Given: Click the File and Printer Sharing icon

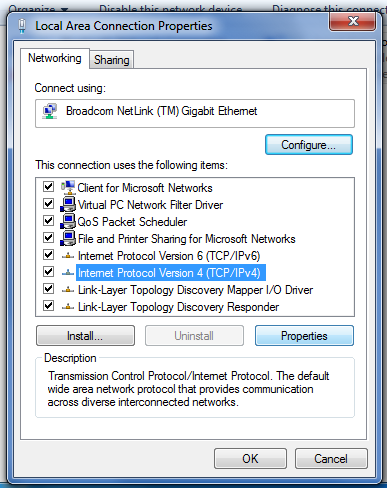Looking at the screenshot, I should pyautogui.click(x=68, y=238).
